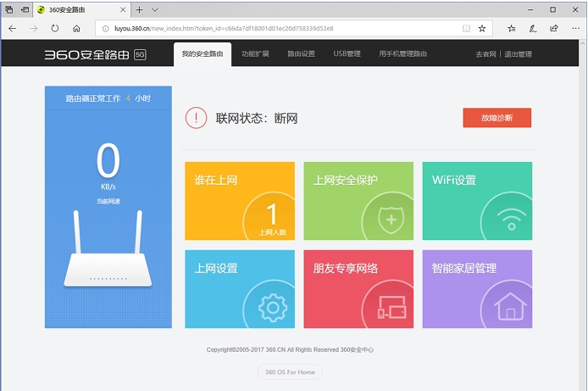Click the 故障诊断 button
Viewport: 588px width, 391px height.
[496, 118]
